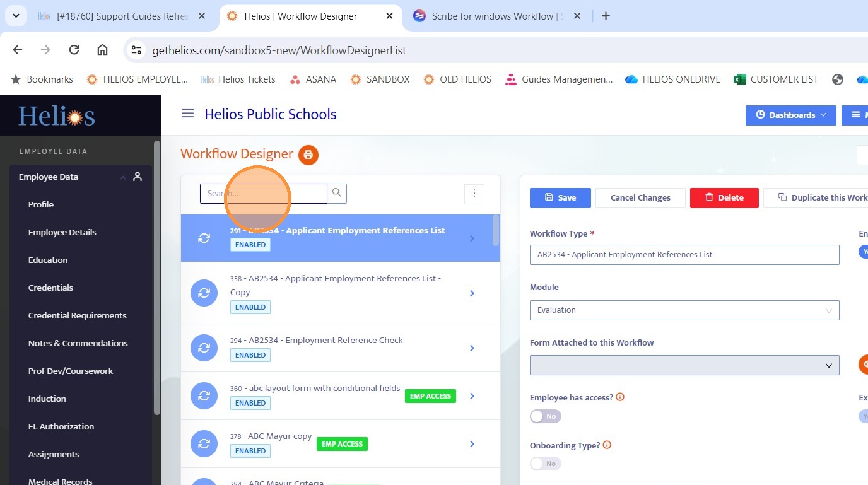Open a new browser tab with plus icon
The height and width of the screenshot is (485, 868).
(x=606, y=16)
